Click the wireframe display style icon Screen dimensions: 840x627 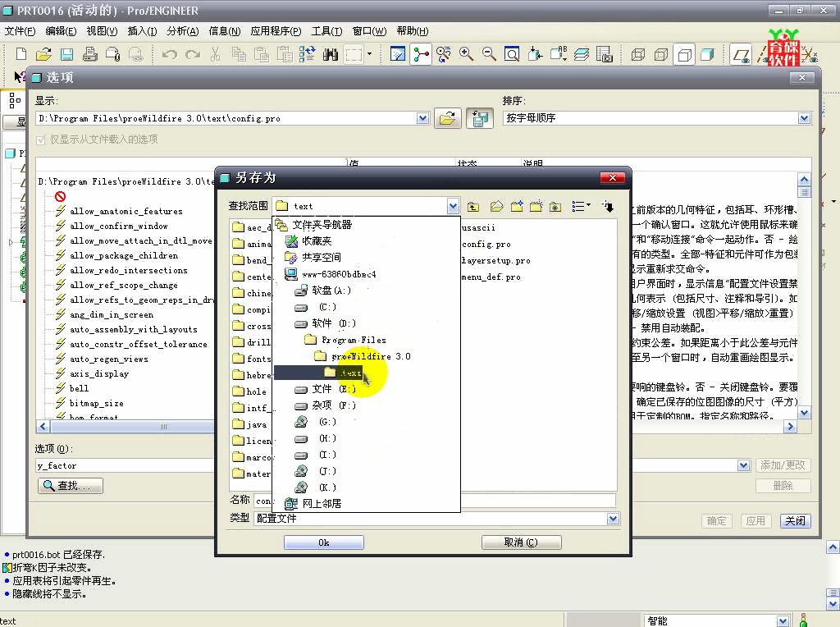638,54
